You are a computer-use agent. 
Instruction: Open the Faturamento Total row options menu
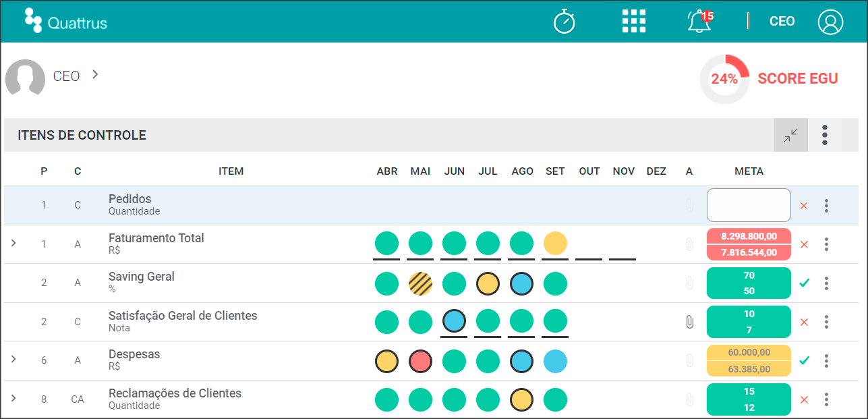tap(826, 244)
